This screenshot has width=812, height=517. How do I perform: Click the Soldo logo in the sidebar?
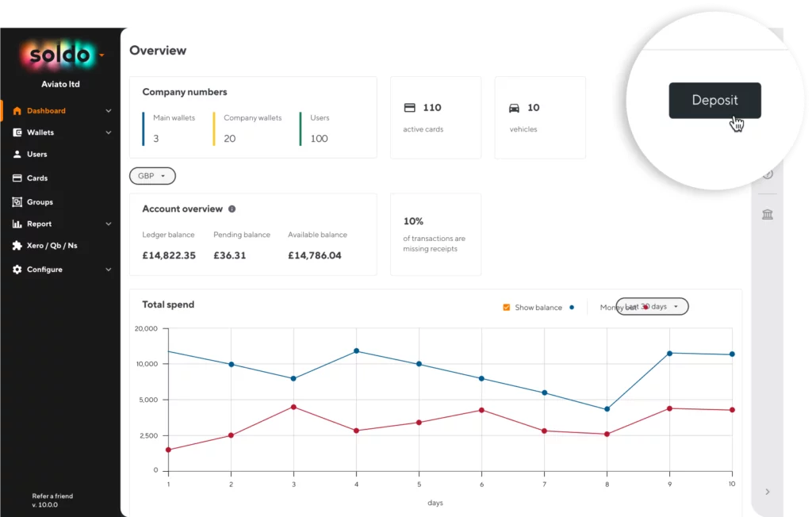click(x=59, y=55)
